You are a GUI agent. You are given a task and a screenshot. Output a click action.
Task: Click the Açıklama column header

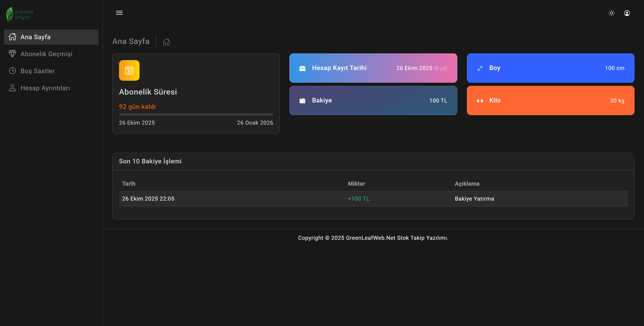point(467,184)
